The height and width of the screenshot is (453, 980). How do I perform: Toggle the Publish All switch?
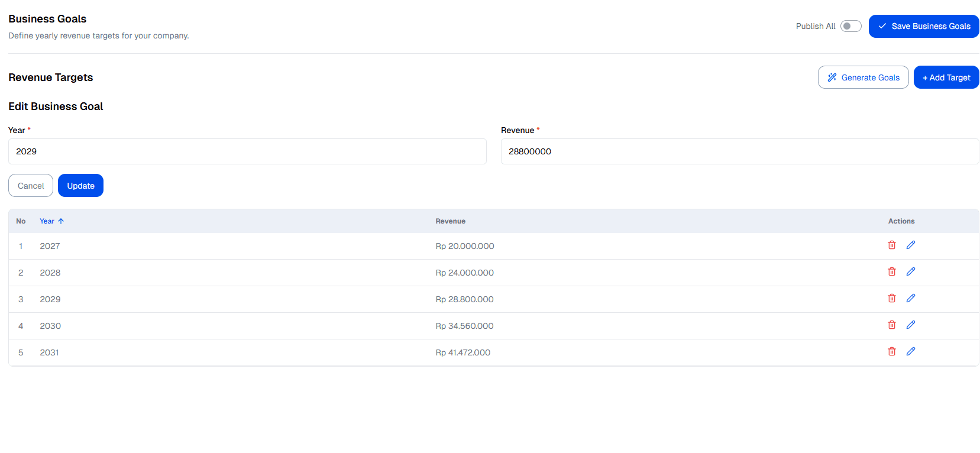(x=850, y=26)
